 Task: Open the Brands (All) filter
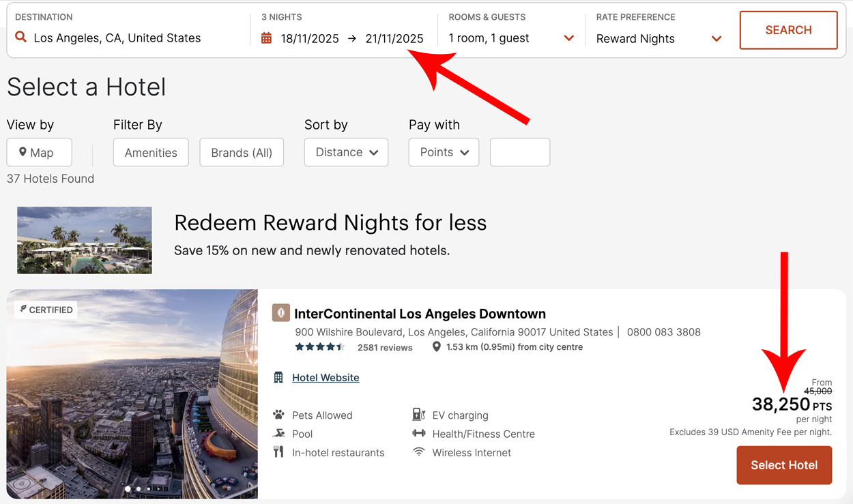click(x=242, y=152)
